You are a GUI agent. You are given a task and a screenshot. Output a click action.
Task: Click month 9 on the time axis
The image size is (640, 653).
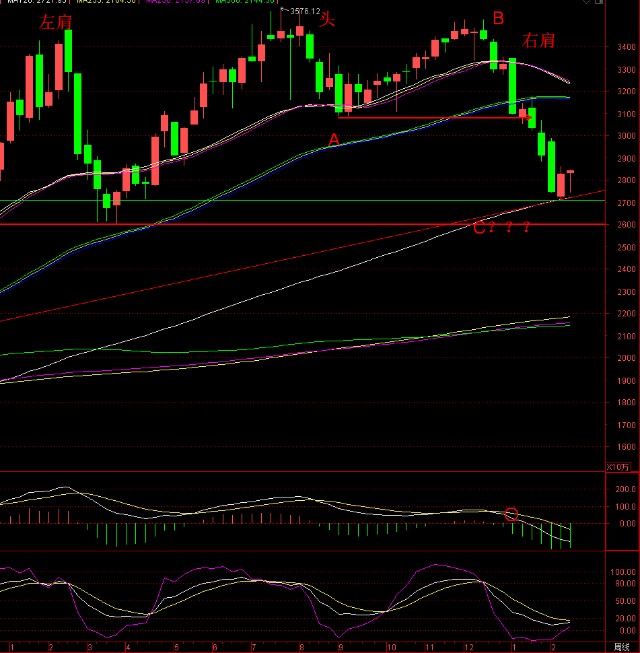coord(340,647)
